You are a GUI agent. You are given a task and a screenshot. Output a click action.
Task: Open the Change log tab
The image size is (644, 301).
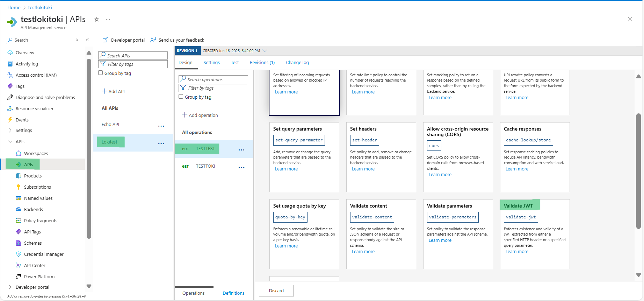297,63
